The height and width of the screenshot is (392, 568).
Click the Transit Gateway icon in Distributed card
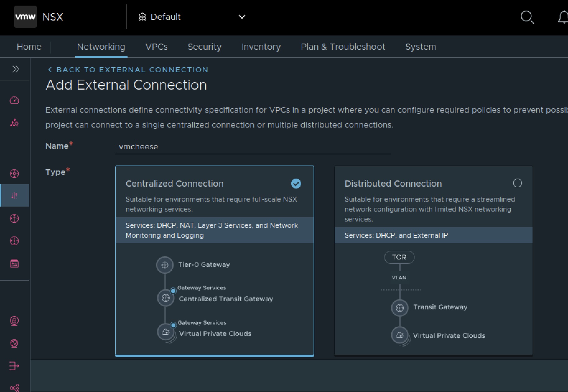[400, 308]
